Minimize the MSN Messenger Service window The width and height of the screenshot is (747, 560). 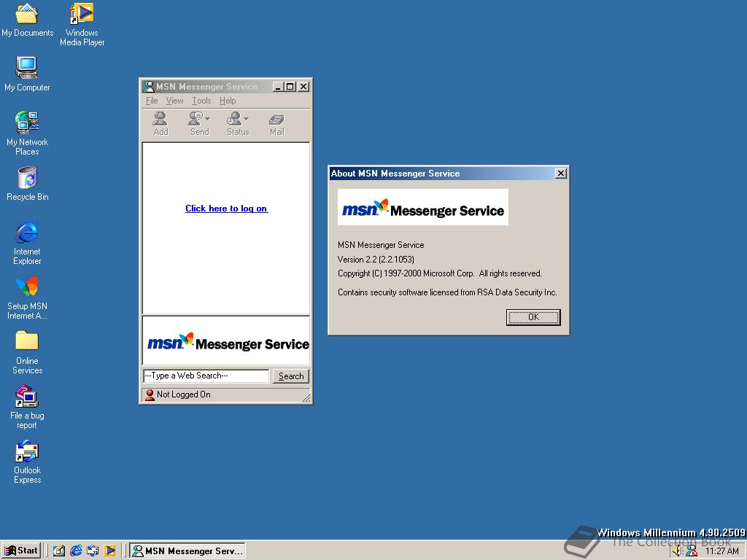click(x=278, y=87)
